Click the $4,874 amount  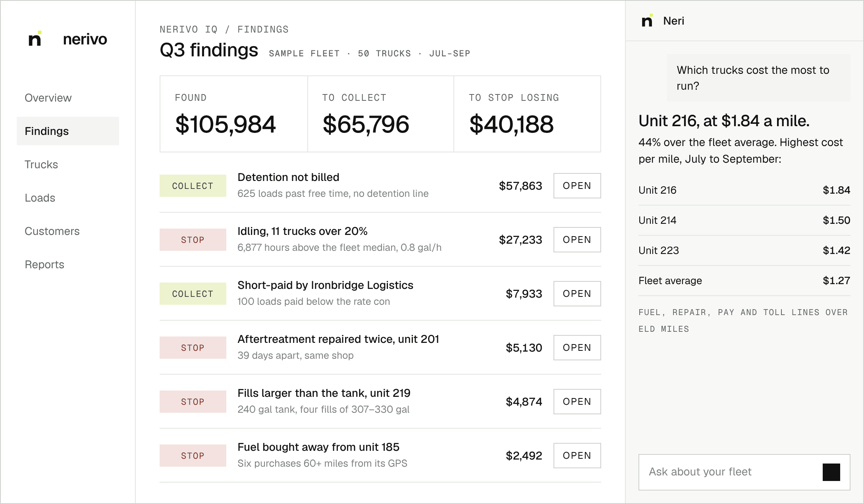coord(524,402)
